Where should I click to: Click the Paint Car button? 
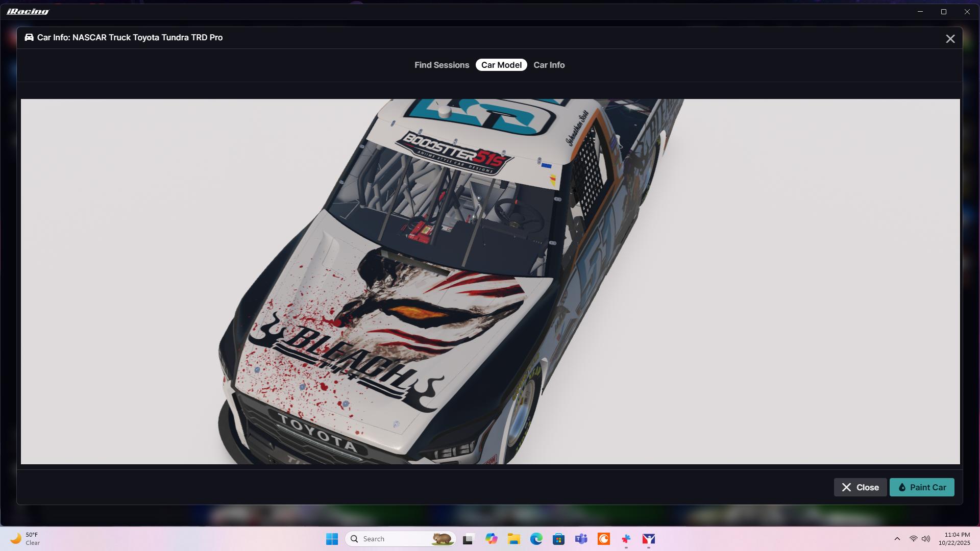922,487
